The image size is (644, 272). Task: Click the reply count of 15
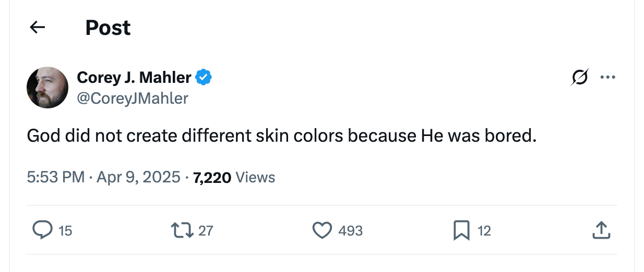65,230
